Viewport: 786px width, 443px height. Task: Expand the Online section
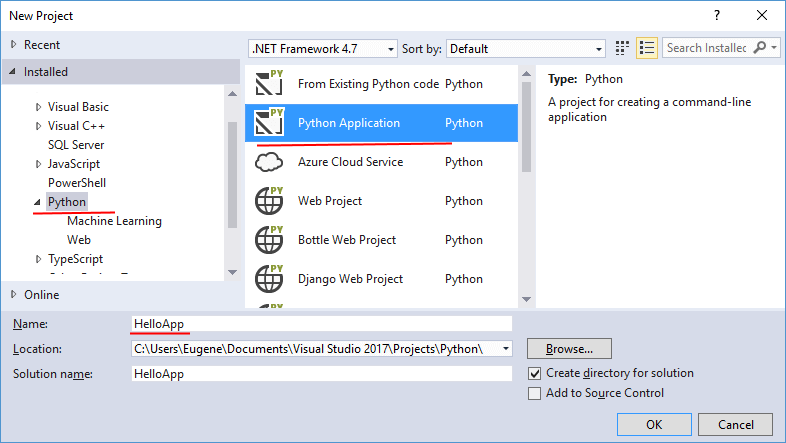coord(13,295)
